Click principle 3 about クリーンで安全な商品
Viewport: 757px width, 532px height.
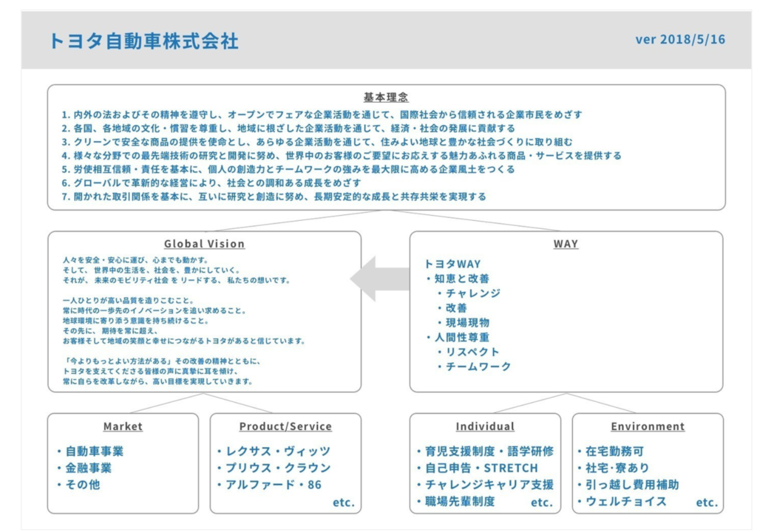[x=316, y=141]
